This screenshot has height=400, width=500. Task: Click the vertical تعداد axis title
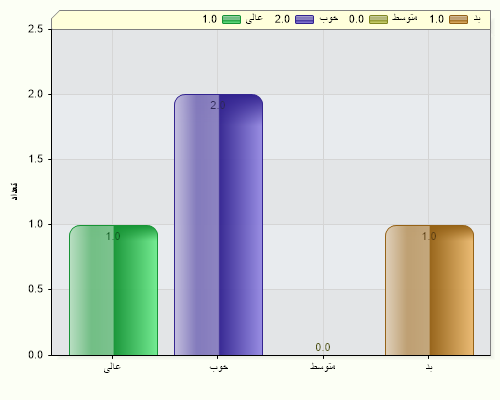coord(14,191)
